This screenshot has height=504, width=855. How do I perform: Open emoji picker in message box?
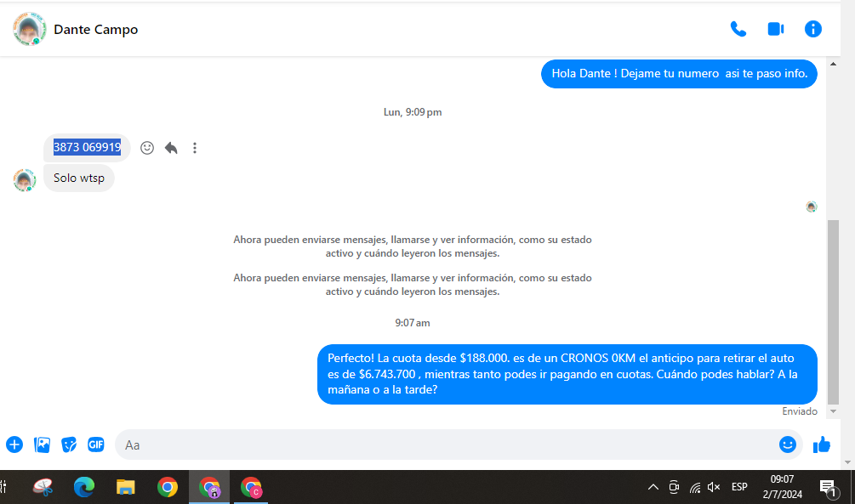point(788,445)
